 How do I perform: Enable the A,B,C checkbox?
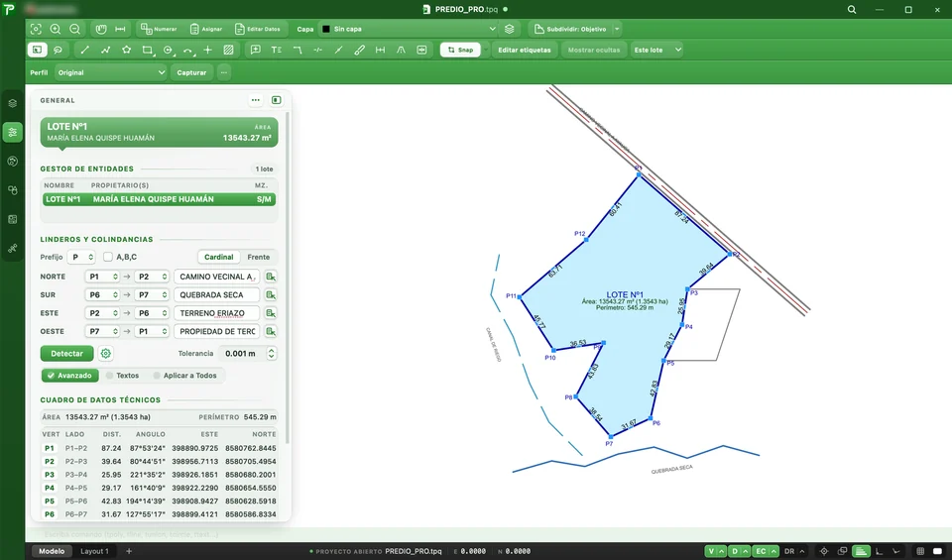point(108,258)
